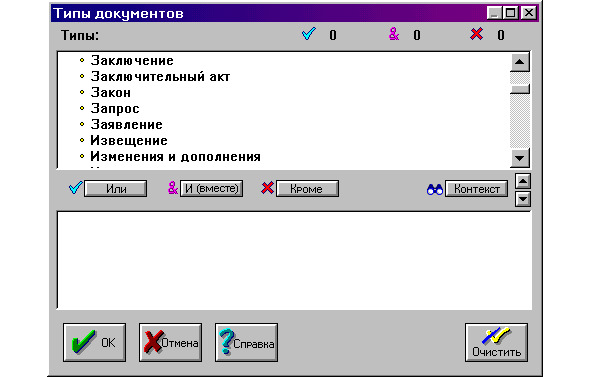Confirm with the OK button

click(95, 342)
